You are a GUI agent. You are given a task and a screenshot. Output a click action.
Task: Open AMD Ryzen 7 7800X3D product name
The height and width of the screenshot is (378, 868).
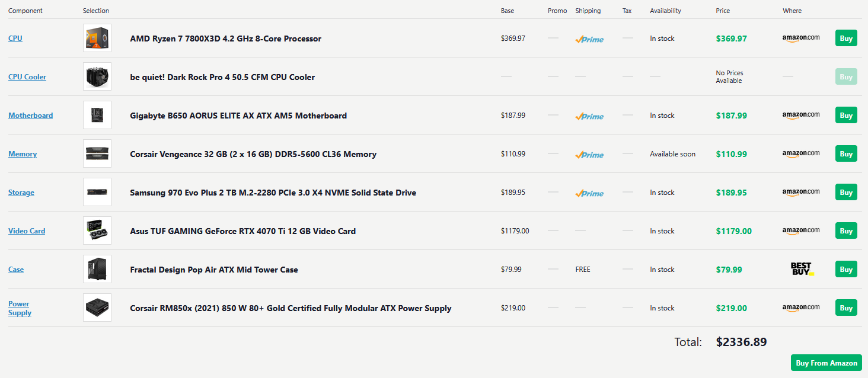(226, 39)
